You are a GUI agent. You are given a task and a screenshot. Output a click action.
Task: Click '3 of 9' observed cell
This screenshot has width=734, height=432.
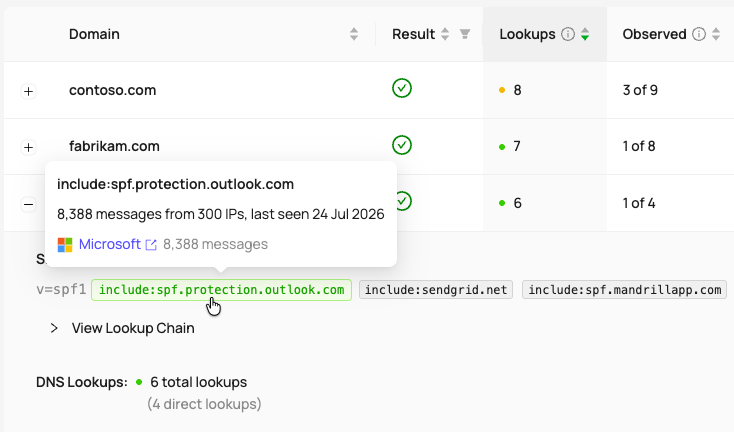[x=640, y=90]
